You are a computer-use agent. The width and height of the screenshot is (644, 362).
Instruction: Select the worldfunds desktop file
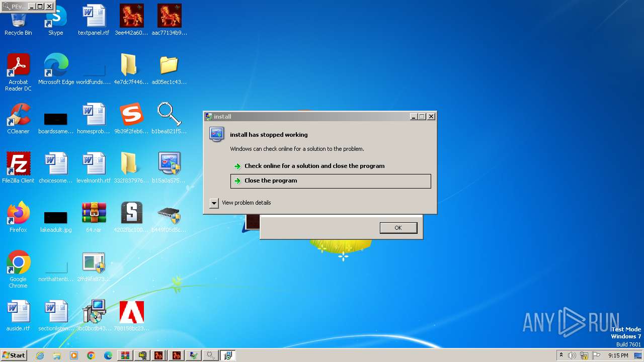(x=94, y=73)
